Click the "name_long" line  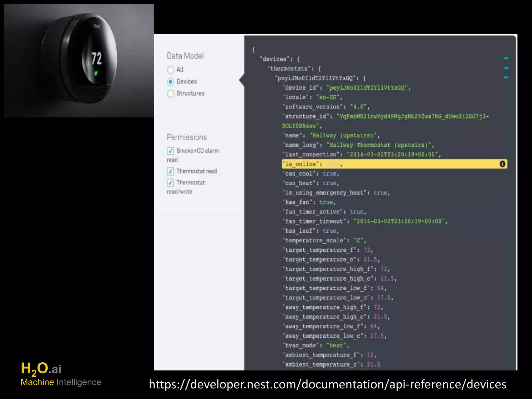(x=358, y=145)
